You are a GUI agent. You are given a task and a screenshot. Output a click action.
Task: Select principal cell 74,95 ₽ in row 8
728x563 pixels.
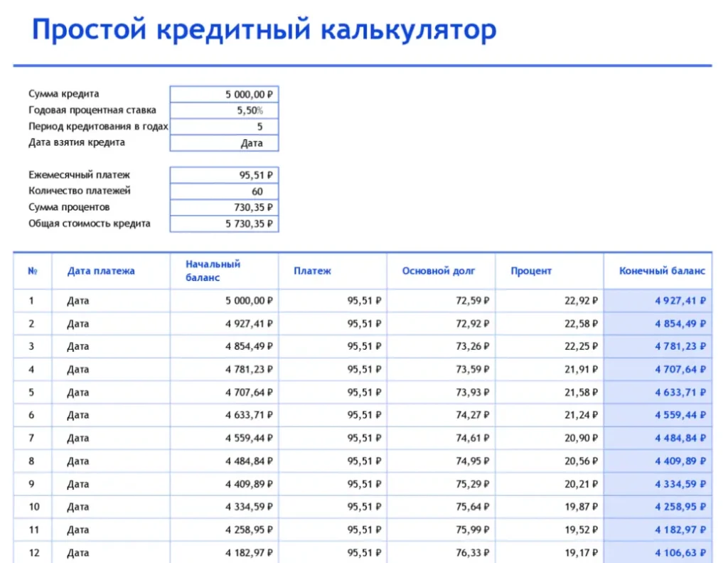point(441,461)
